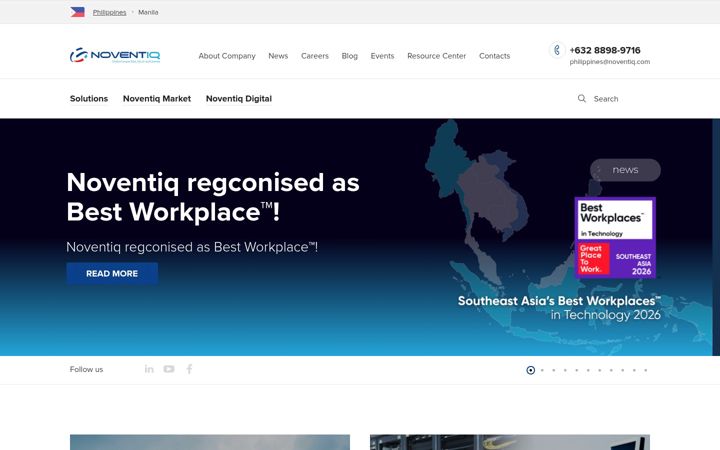The height and width of the screenshot is (450, 720).
Task: Go to Events page
Action: click(x=382, y=56)
